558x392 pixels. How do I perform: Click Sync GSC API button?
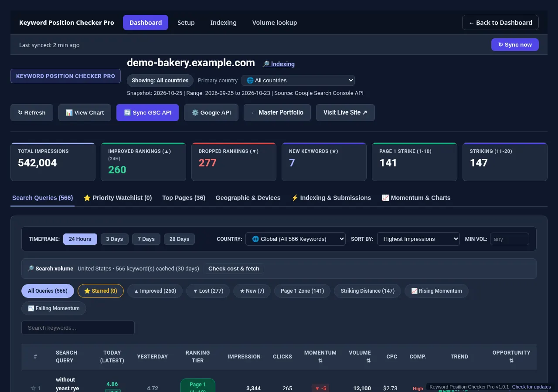point(147,112)
